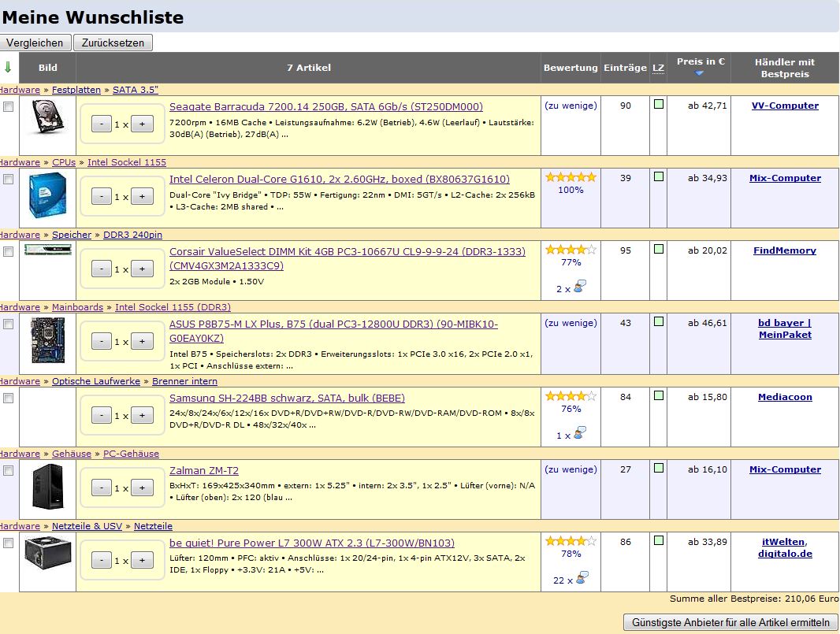Click the LZ column header
This screenshot has width=840, height=634.
[659, 68]
